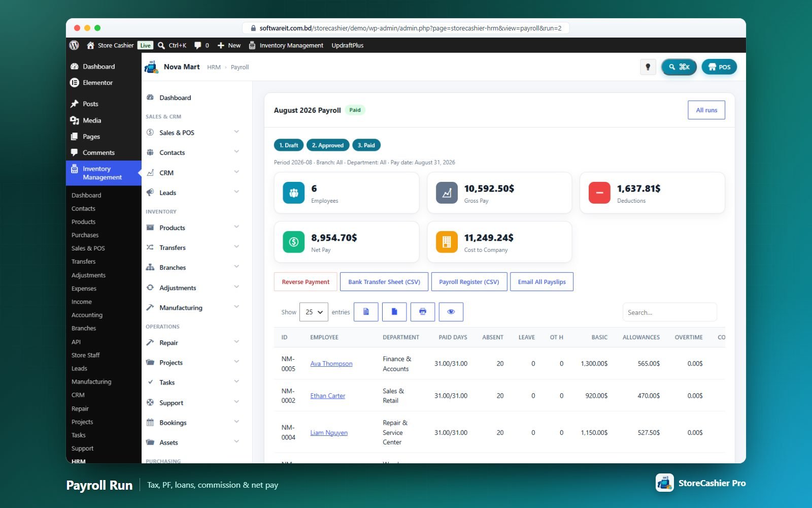Download the Payroll Register (CSV)
The image size is (812, 508).
coord(469,281)
